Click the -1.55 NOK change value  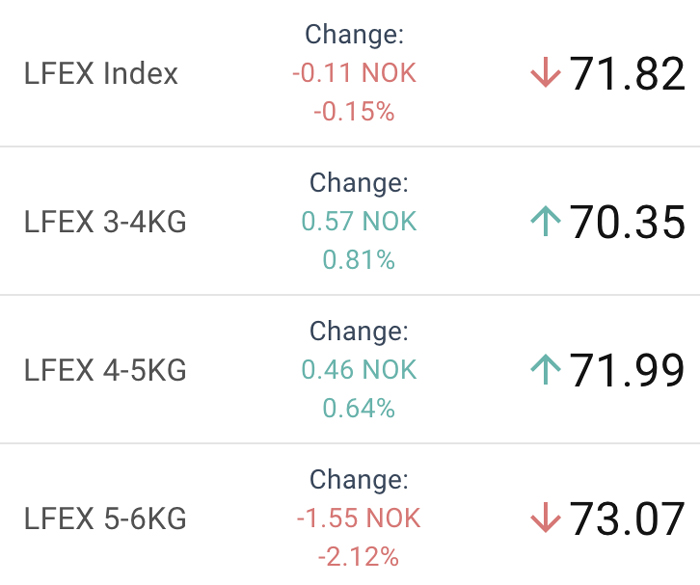click(359, 518)
